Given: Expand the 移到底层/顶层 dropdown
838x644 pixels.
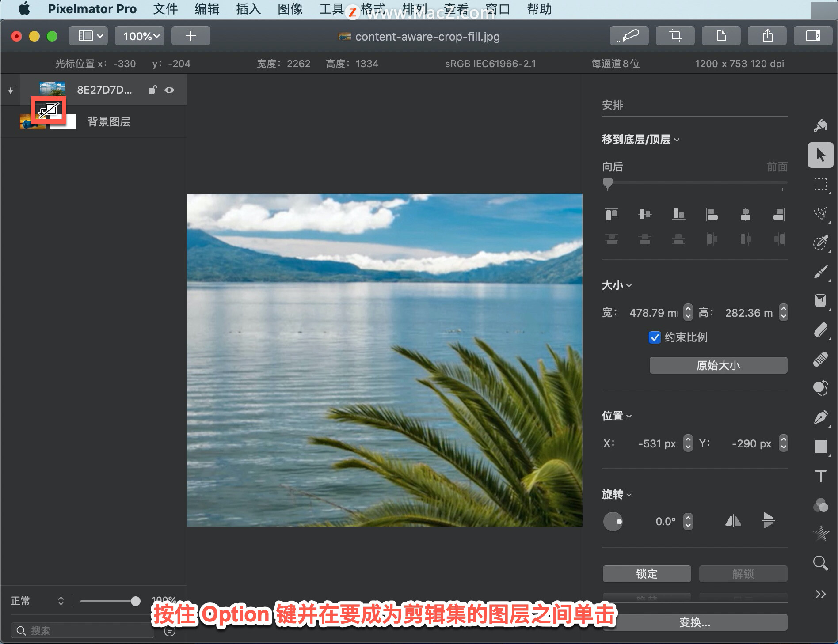Looking at the screenshot, I should 640,140.
